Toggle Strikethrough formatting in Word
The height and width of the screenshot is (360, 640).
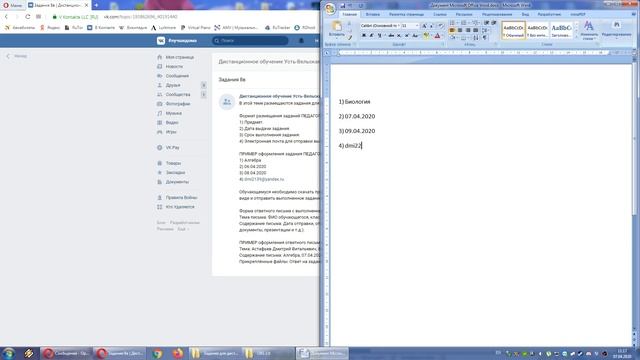click(x=391, y=36)
